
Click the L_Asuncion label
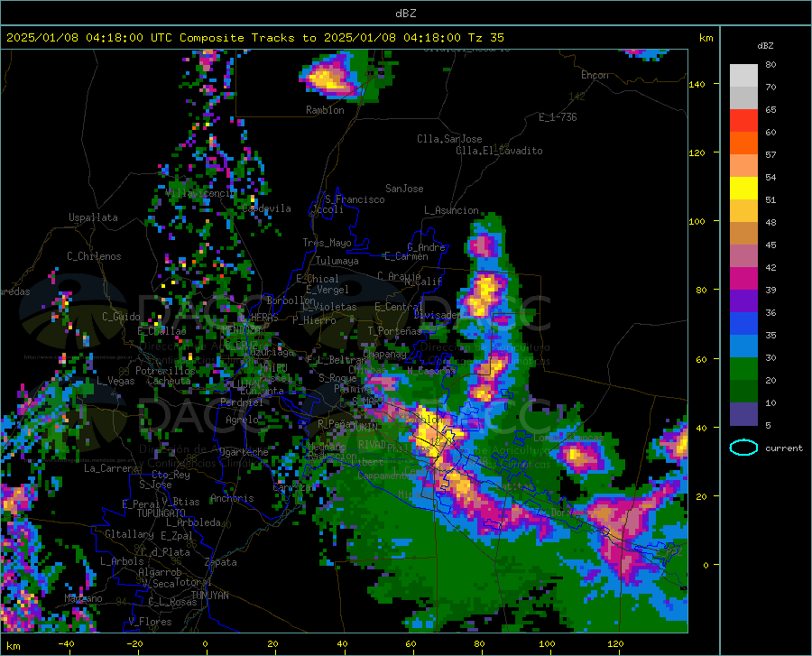tap(451, 210)
